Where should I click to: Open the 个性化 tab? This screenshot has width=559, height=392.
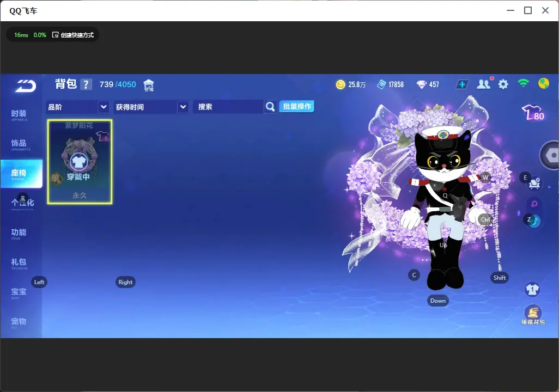(22, 204)
